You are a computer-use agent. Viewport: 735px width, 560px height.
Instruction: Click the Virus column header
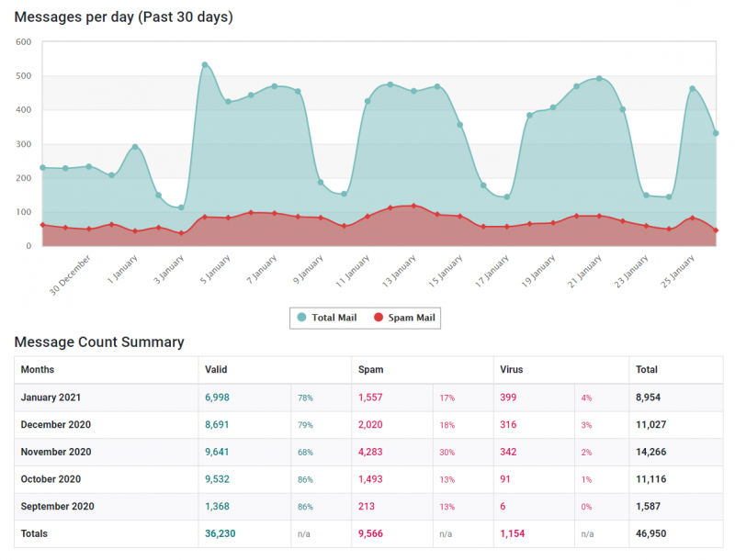tap(512, 370)
